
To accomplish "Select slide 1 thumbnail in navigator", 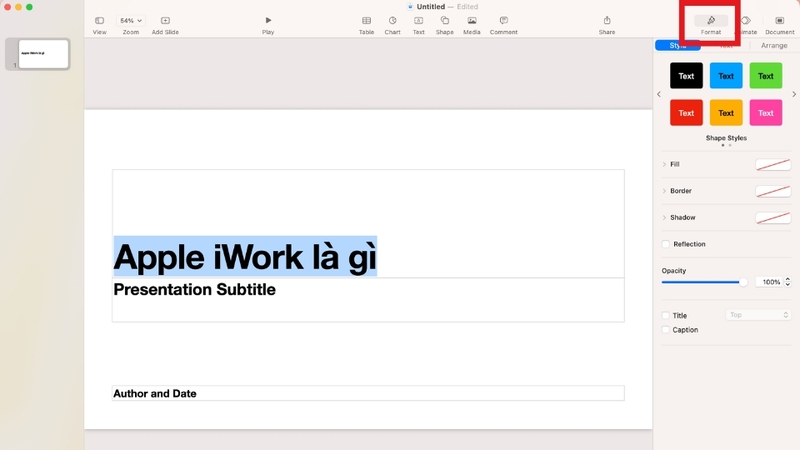I will click(x=43, y=54).
